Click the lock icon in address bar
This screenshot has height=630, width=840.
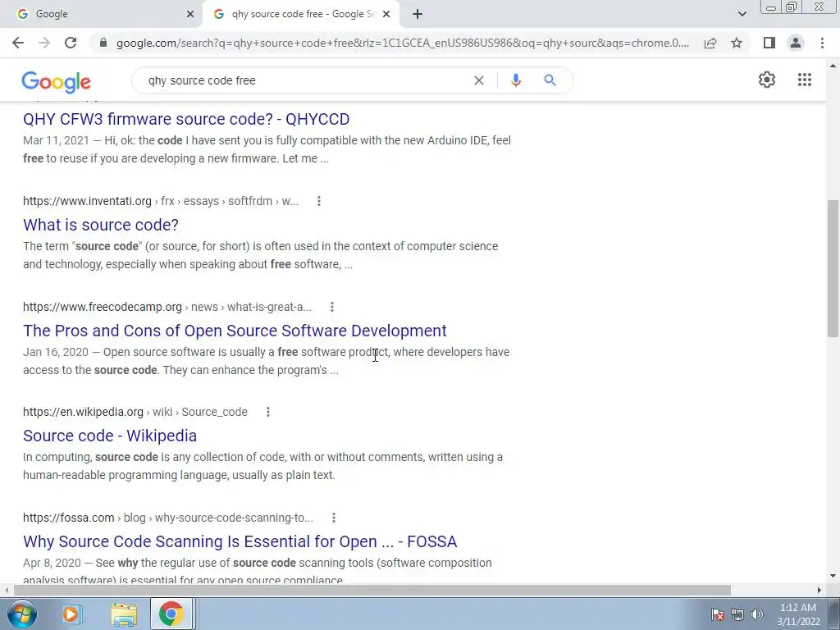pos(103,43)
